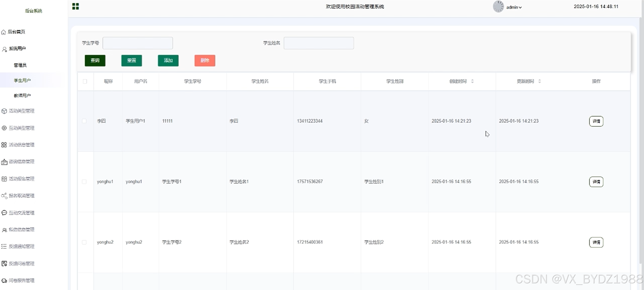Click the home icon beside 后台首页
The image size is (644, 290).
click(4, 32)
